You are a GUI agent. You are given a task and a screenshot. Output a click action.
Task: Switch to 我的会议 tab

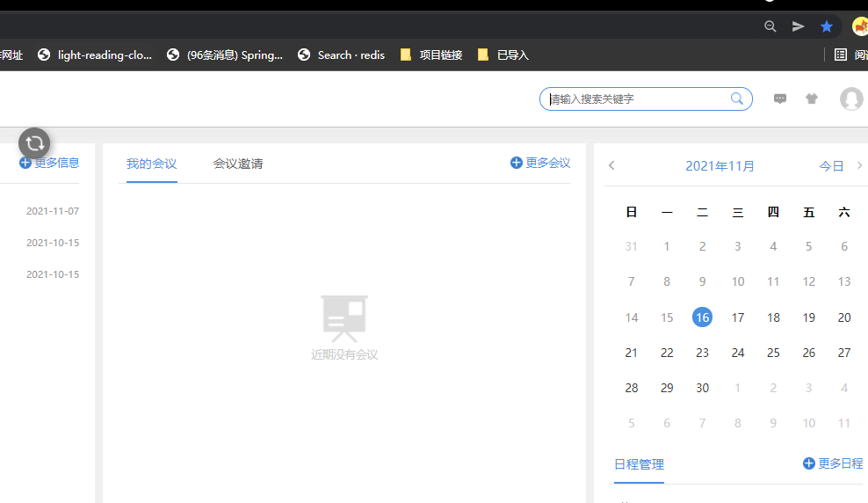152,164
